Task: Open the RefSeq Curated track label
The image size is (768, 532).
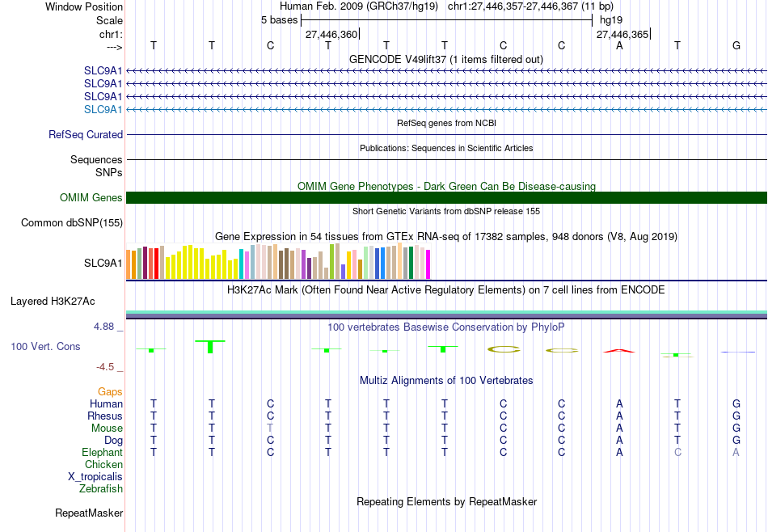Action: click(x=86, y=134)
